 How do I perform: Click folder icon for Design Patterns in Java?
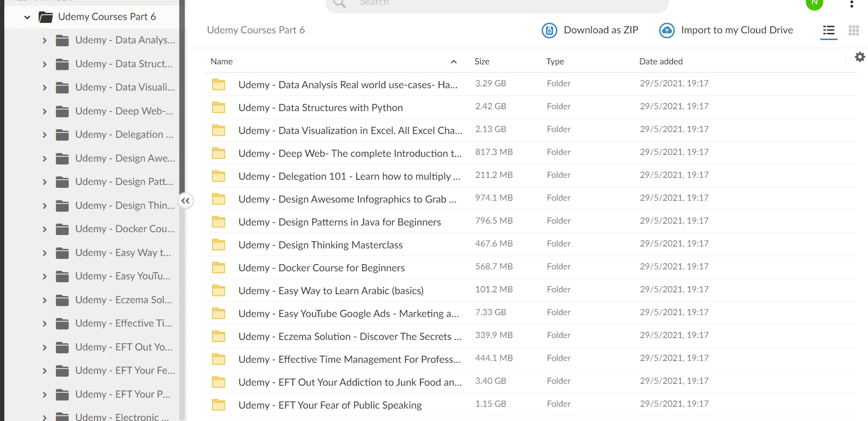click(219, 222)
